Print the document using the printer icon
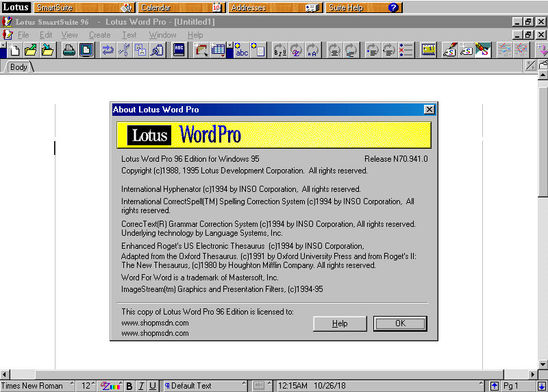 [x=69, y=50]
